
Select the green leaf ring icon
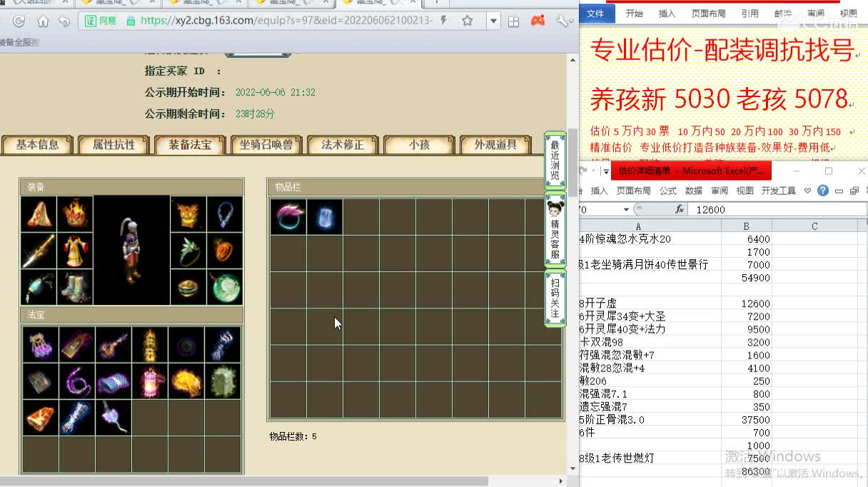188,250
